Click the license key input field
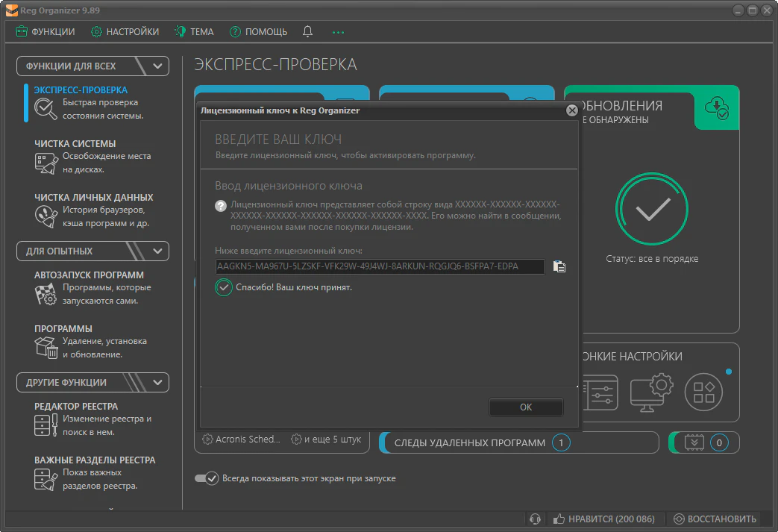This screenshot has width=778, height=532. point(380,266)
